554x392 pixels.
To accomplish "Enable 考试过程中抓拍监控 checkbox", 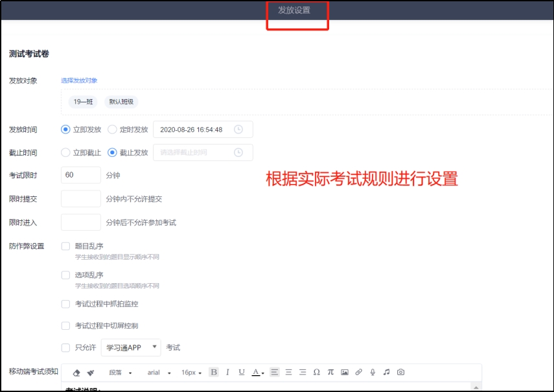I will tap(65, 304).
